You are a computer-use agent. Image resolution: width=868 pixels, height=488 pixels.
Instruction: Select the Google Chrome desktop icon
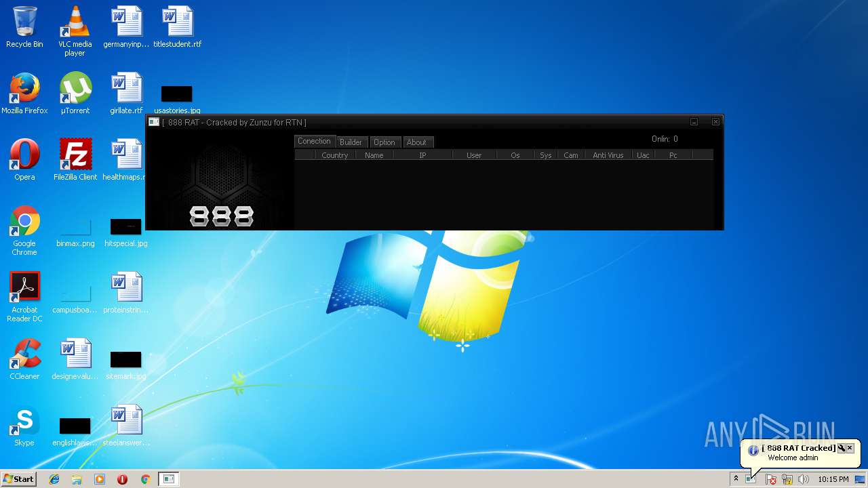[x=24, y=231]
